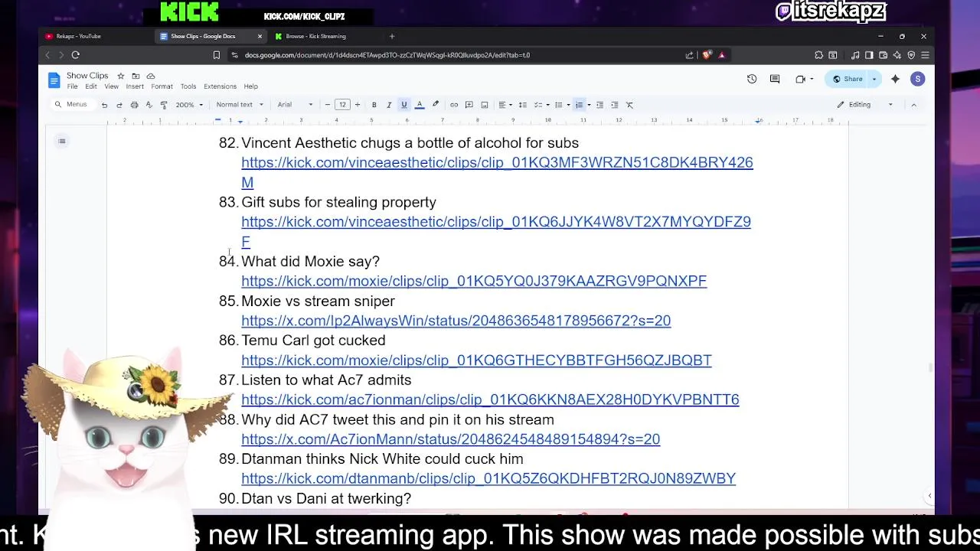Open the text color picker

pyautogui.click(x=420, y=105)
